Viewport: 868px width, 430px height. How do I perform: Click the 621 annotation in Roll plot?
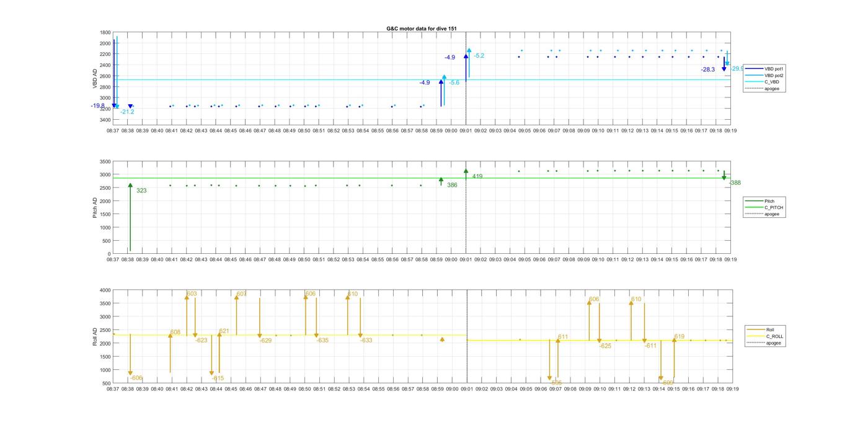[224, 331]
